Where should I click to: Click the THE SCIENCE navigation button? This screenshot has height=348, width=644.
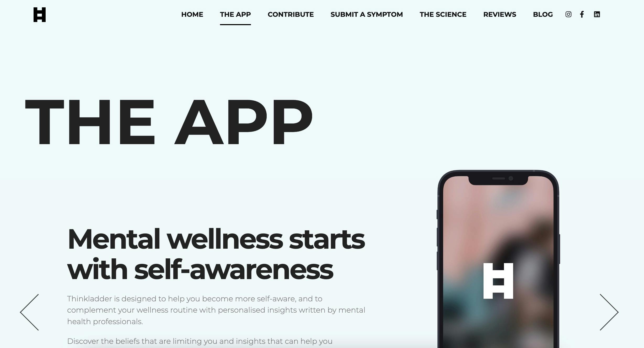(443, 14)
